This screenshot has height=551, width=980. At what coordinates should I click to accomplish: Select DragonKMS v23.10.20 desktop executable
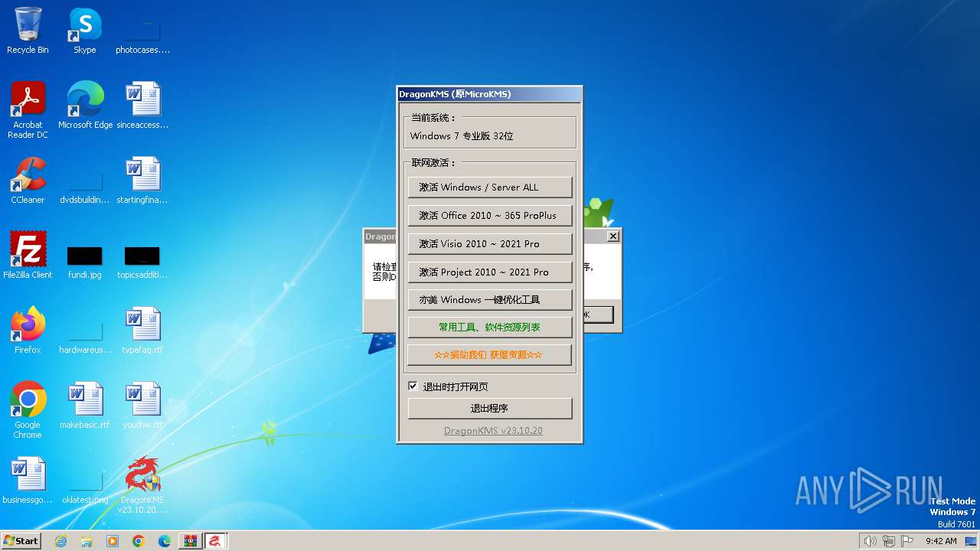click(142, 485)
